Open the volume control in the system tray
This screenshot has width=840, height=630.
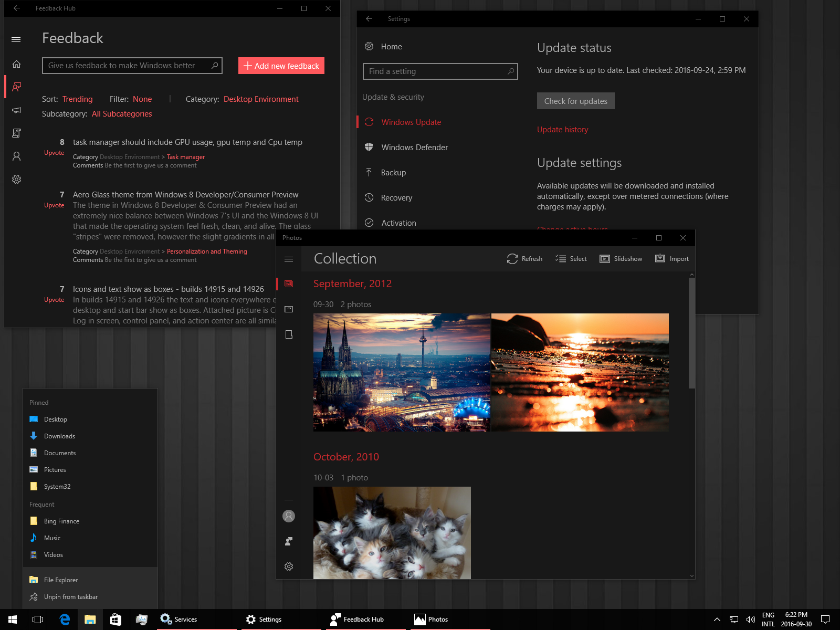(x=751, y=619)
